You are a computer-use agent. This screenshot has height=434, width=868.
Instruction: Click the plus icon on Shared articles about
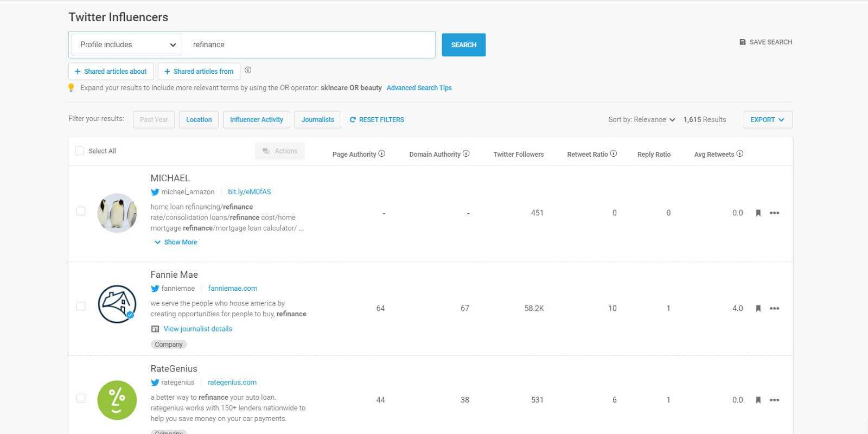click(78, 71)
